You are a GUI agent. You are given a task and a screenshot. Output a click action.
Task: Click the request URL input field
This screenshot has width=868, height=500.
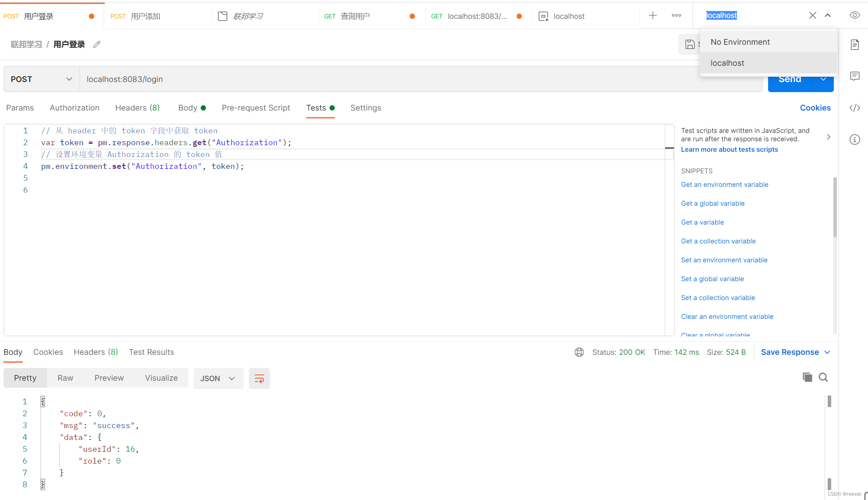394,79
